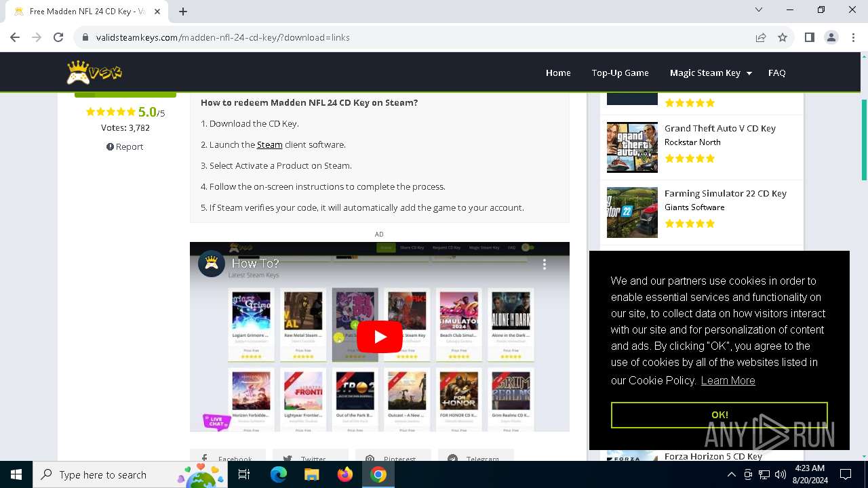Open video more options dots
Image resolution: width=868 pixels, height=488 pixels.
click(x=544, y=264)
